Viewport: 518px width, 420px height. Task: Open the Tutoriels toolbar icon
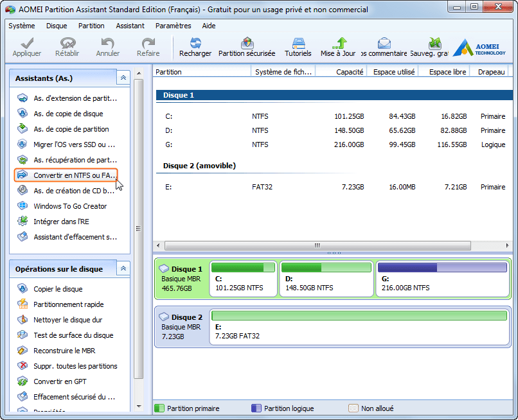[x=298, y=43]
